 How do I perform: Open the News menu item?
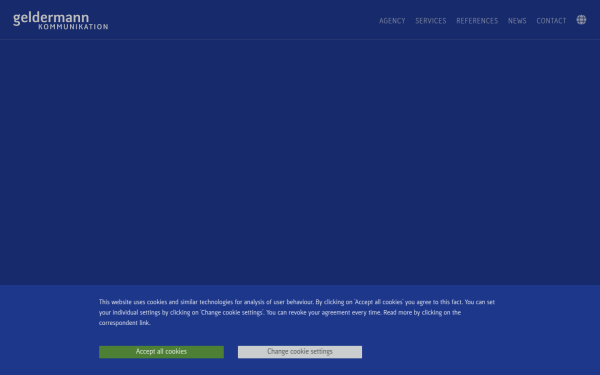coord(517,21)
